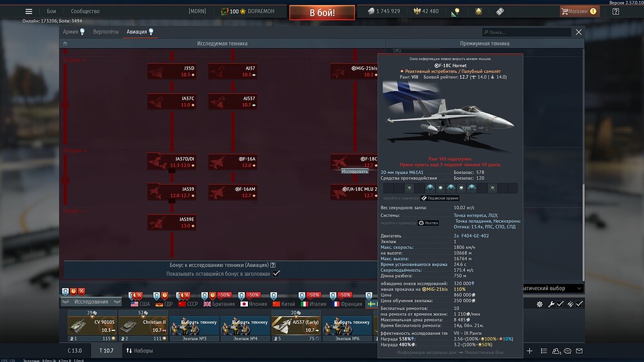The width and height of the screenshot is (644, 362).
Task: Open the hamburger main menu
Action: (29, 12)
